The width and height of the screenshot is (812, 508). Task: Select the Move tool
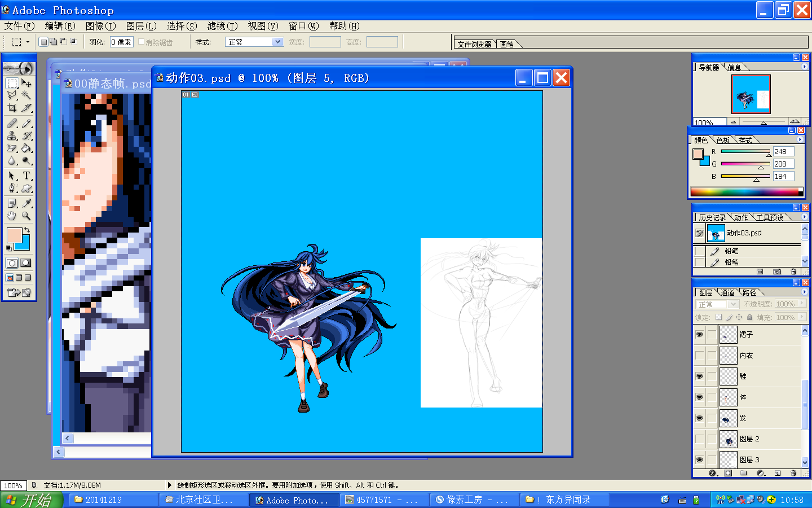(x=27, y=83)
